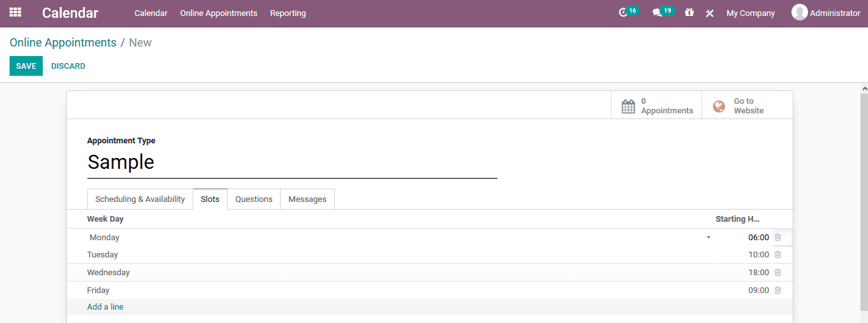Open the 0 Appointments stat button
This screenshot has width=868, height=323.
(656, 106)
